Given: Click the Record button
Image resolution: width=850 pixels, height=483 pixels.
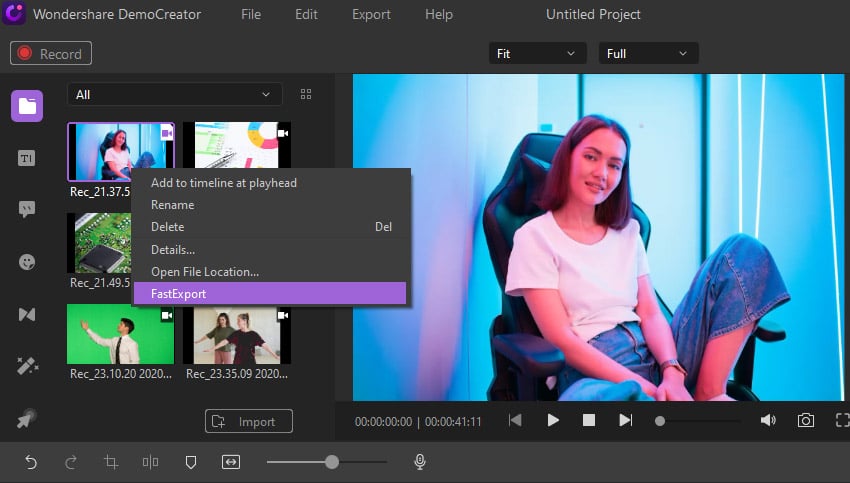Looking at the screenshot, I should coord(51,53).
